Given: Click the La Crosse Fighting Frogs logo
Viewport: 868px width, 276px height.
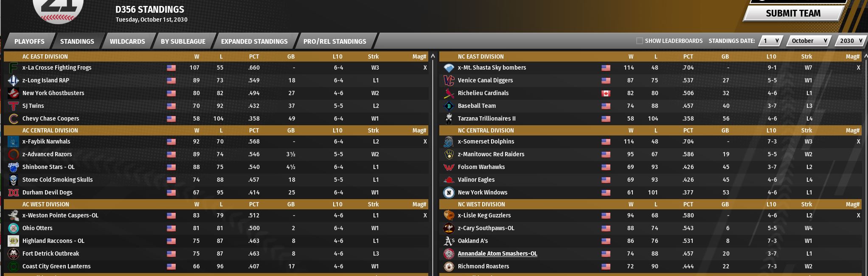Looking at the screenshot, I should coord(14,68).
